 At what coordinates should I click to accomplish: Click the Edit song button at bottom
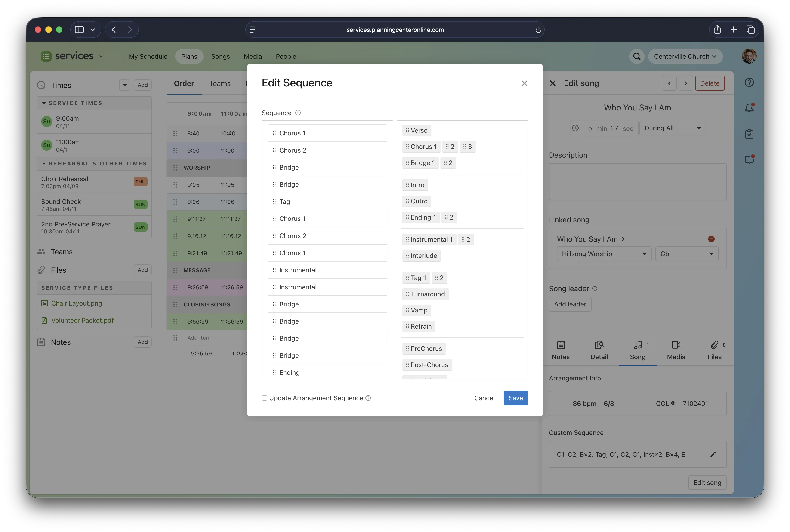click(707, 483)
